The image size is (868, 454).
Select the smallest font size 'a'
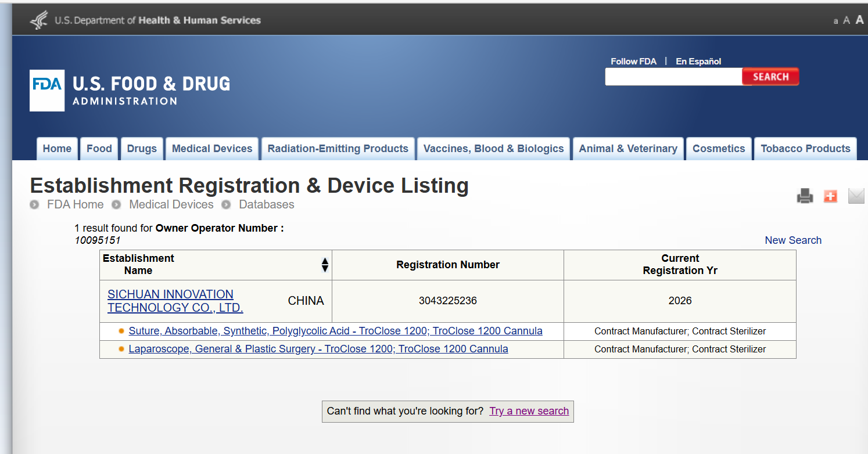point(835,21)
